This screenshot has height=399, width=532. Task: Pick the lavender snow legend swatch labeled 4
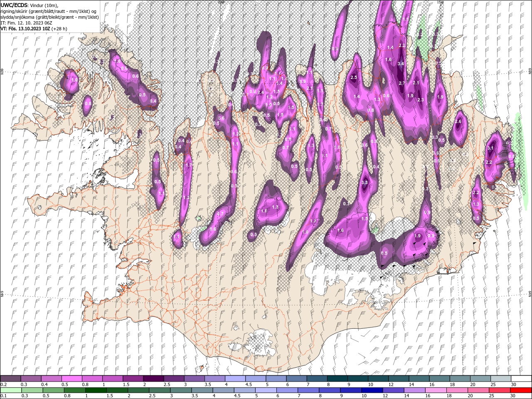click(235, 379)
